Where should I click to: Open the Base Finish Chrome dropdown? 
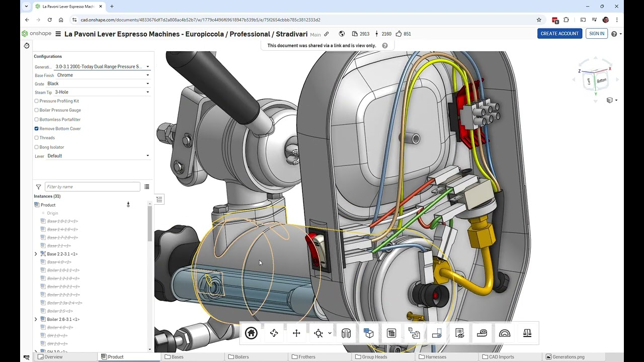coord(103,75)
